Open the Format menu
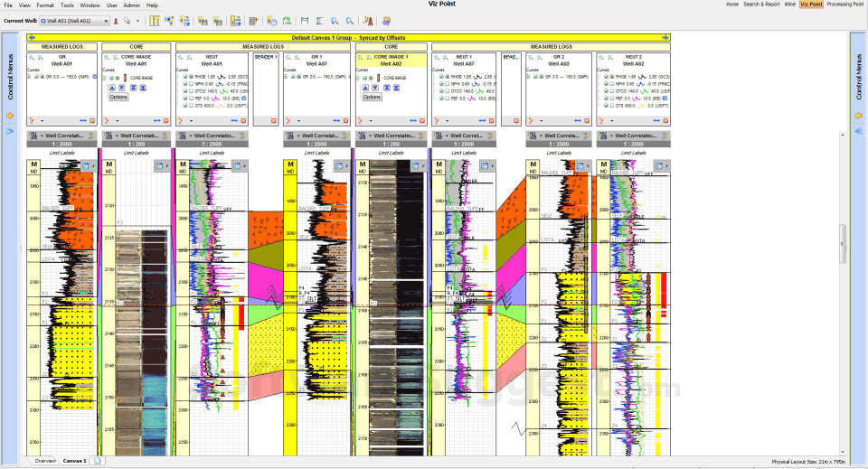This screenshot has width=868, height=469. point(44,5)
